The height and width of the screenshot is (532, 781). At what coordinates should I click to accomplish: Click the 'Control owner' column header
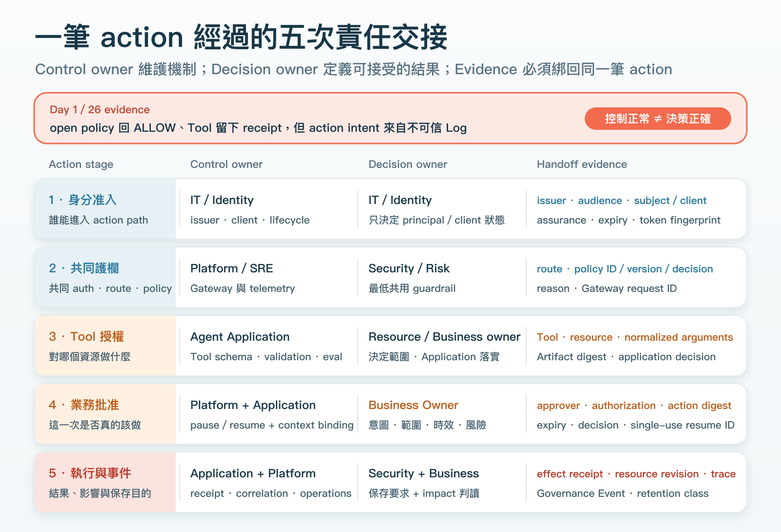(226, 164)
